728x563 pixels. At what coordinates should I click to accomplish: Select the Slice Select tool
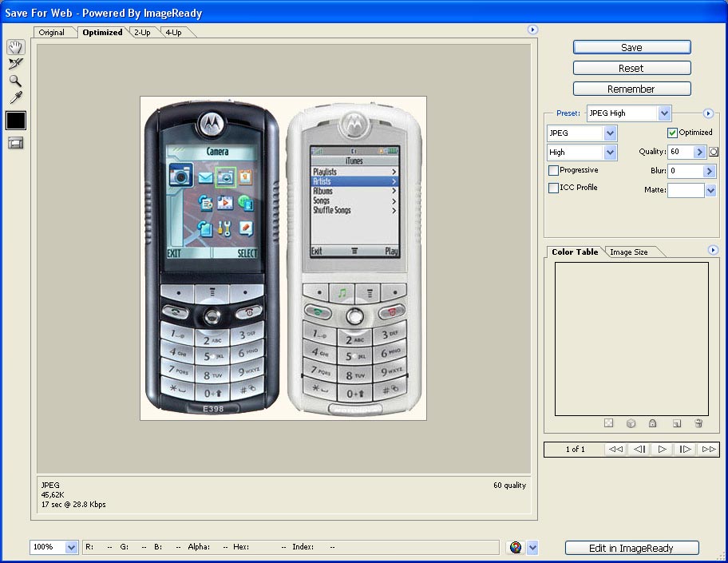point(15,64)
